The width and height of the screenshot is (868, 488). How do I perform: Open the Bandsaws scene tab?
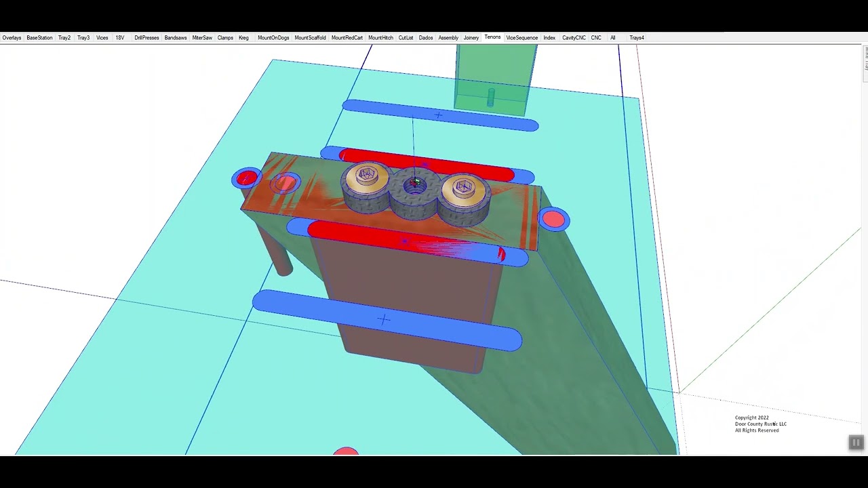click(176, 38)
